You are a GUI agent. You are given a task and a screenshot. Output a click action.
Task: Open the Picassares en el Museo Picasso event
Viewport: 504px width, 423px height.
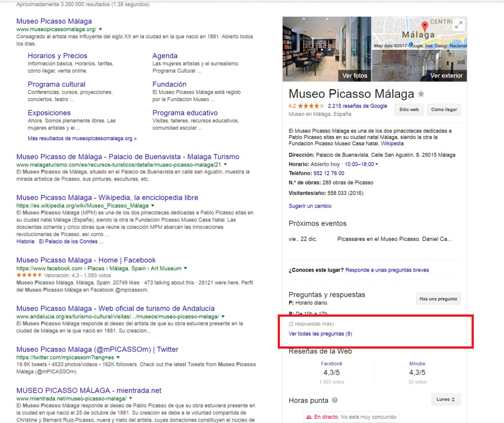pos(395,239)
